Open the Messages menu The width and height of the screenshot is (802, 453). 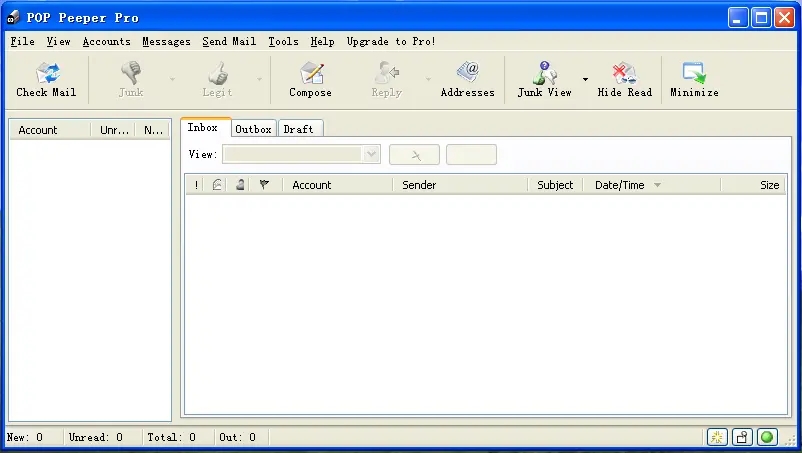click(x=166, y=41)
